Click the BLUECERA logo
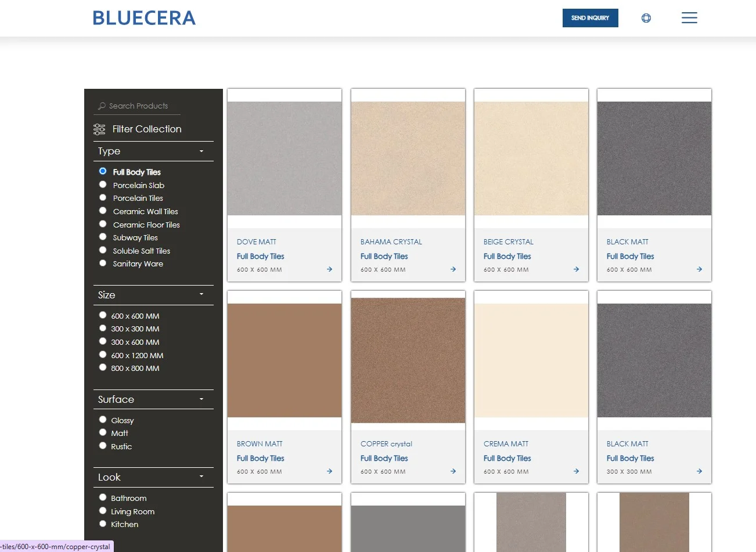 (x=144, y=18)
